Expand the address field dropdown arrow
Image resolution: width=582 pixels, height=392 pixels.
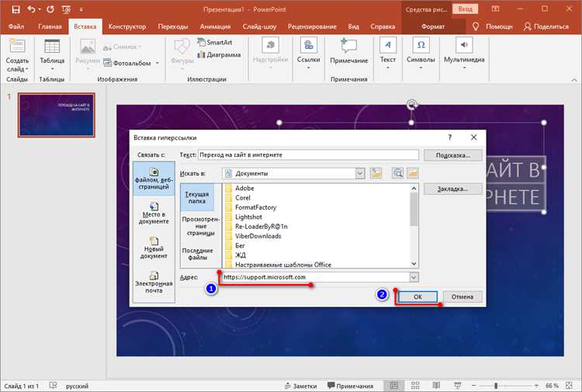click(x=414, y=277)
